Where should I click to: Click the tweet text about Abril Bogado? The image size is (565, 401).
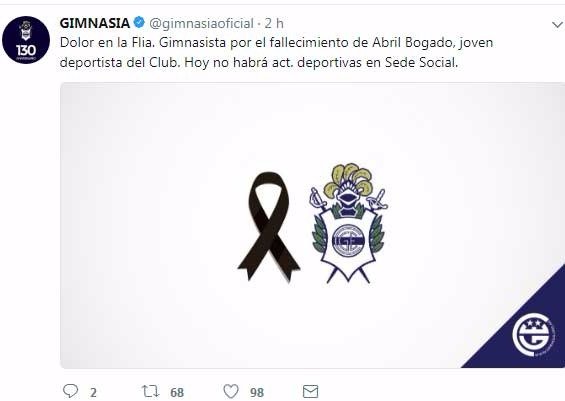pyautogui.click(x=276, y=53)
